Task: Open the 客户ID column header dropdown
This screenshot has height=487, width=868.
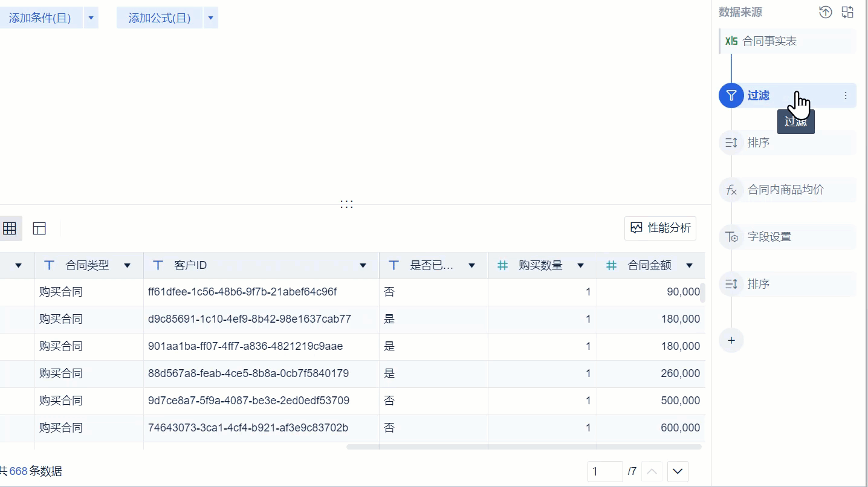Action: click(363, 266)
